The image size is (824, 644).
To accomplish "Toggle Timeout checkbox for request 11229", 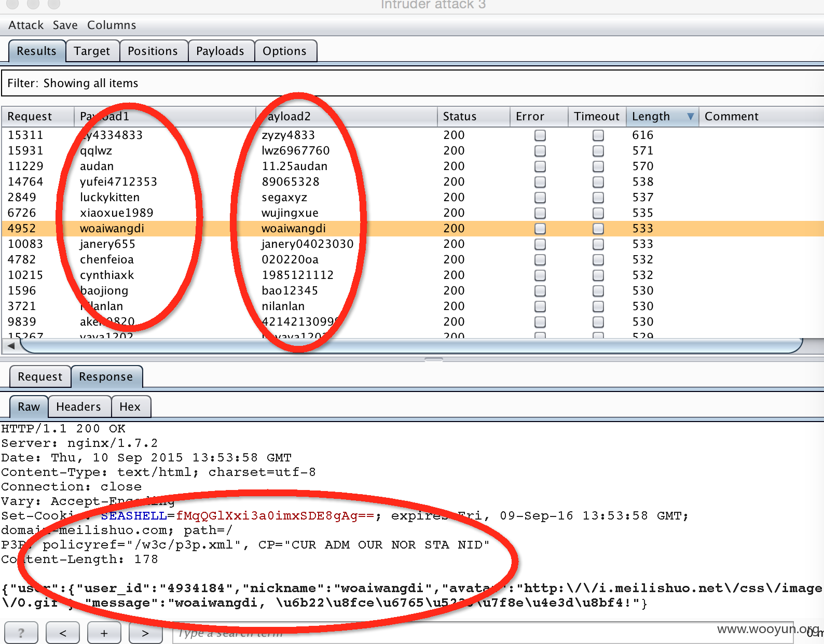I will click(598, 166).
